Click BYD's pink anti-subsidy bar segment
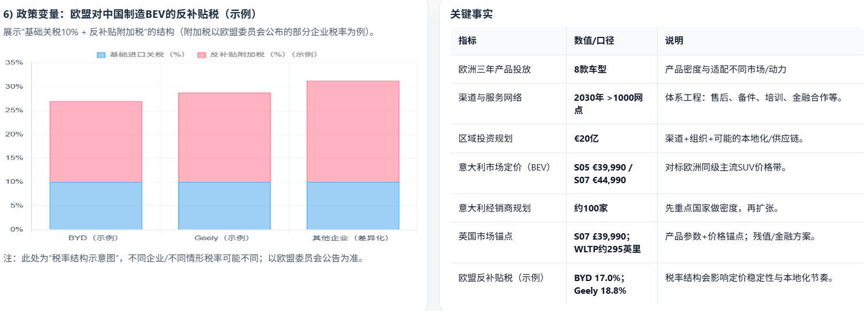Viewport: 868px width, 311px height. coord(96,142)
